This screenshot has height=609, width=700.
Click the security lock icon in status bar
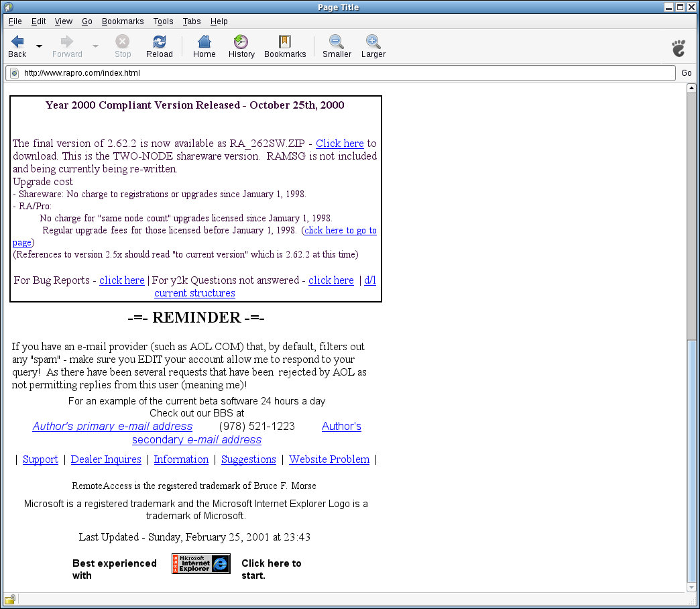tap(10, 599)
